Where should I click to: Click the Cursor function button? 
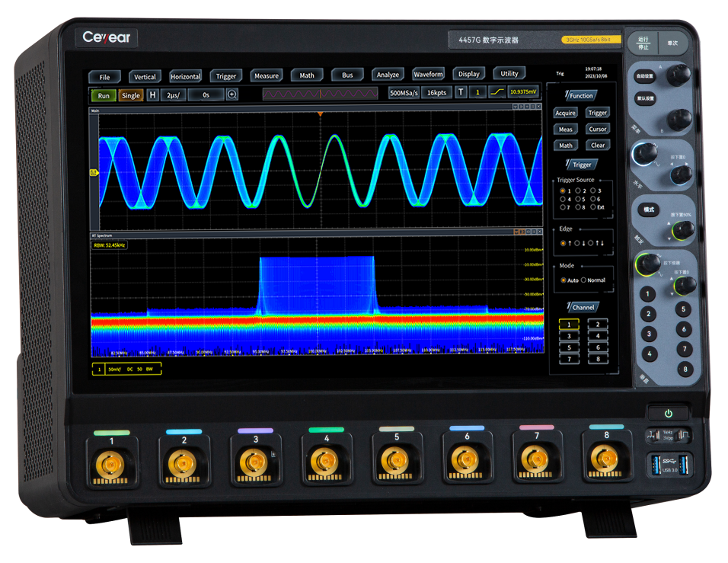pyautogui.click(x=598, y=130)
